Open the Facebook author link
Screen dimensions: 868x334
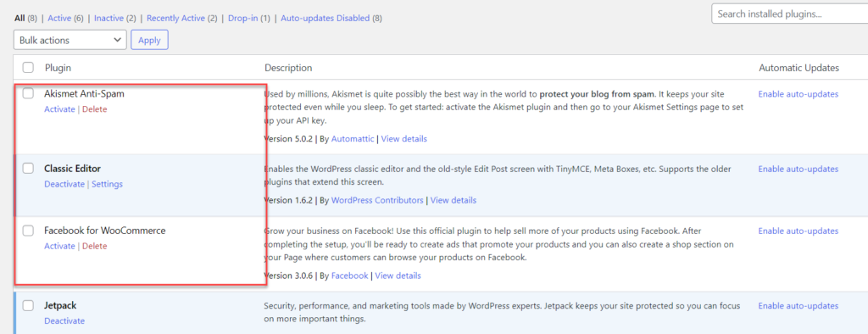coord(349,276)
